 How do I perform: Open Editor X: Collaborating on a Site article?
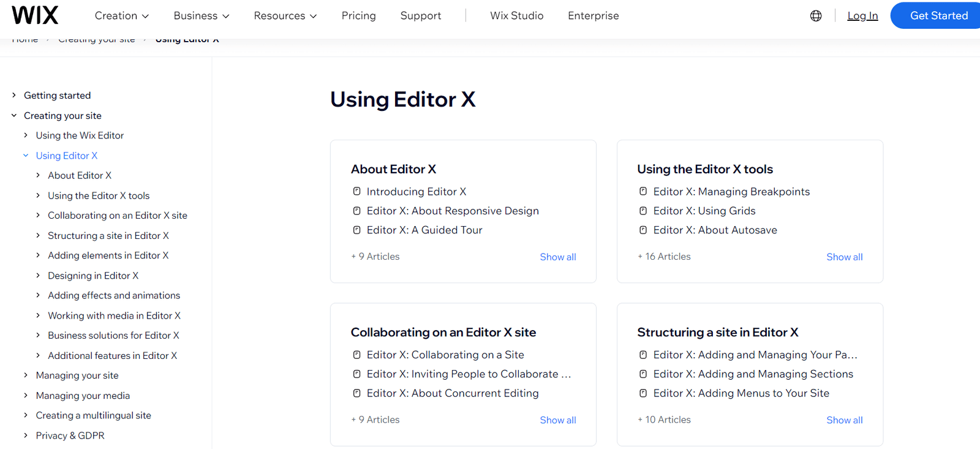(x=445, y=355)
